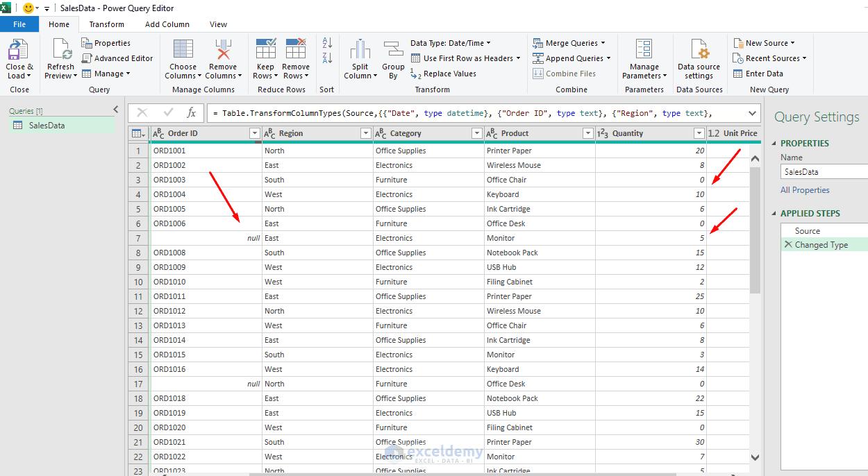Click the Close & Load icon
Screen dimensions: 868x476
(19, 50)
